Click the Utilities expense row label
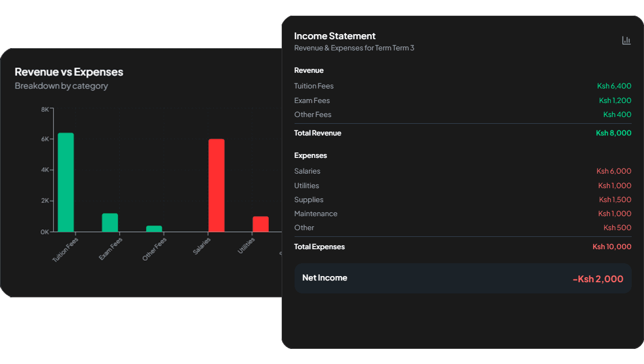The height and width of the screenshot is (364, 644). click(x=306, y=186)
